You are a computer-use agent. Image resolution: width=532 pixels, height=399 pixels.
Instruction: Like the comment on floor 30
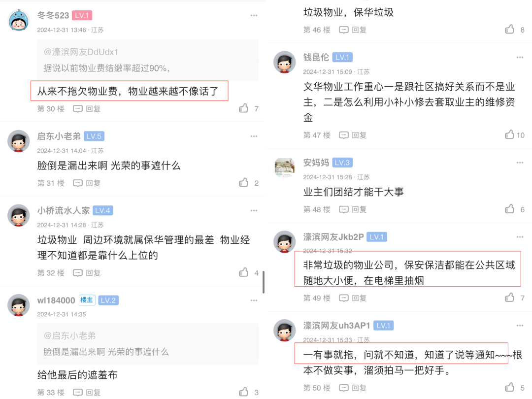(x=244, y=108)
